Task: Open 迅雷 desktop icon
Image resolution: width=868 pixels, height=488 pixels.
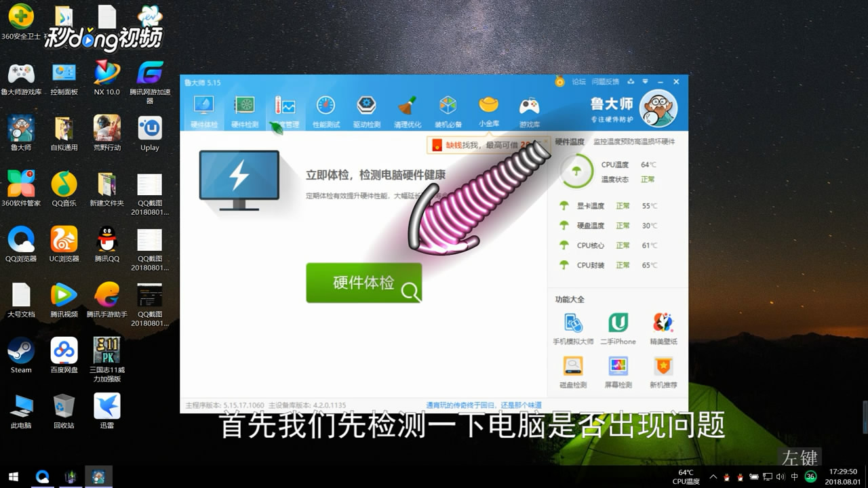Action: 106,411
